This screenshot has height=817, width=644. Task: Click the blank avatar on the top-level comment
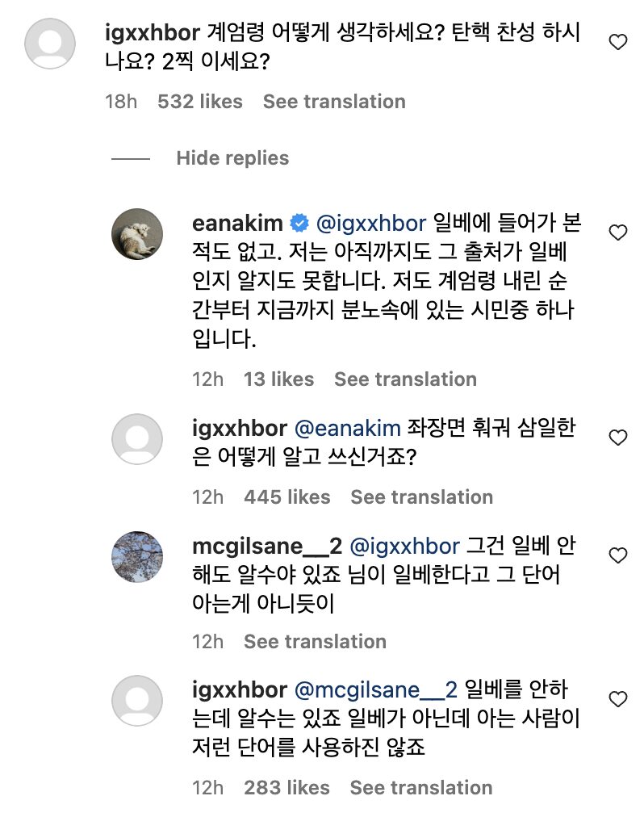pos(52,44)
